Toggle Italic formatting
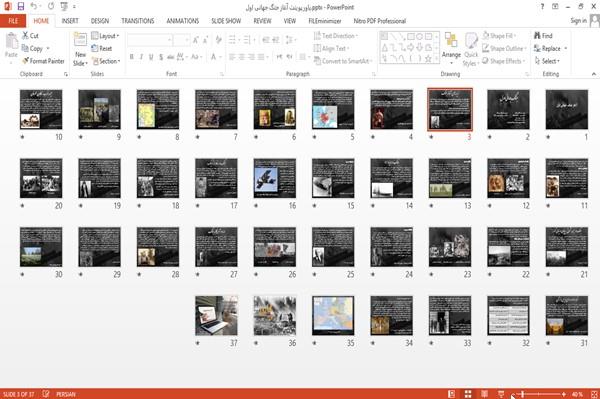 (141, 57)
